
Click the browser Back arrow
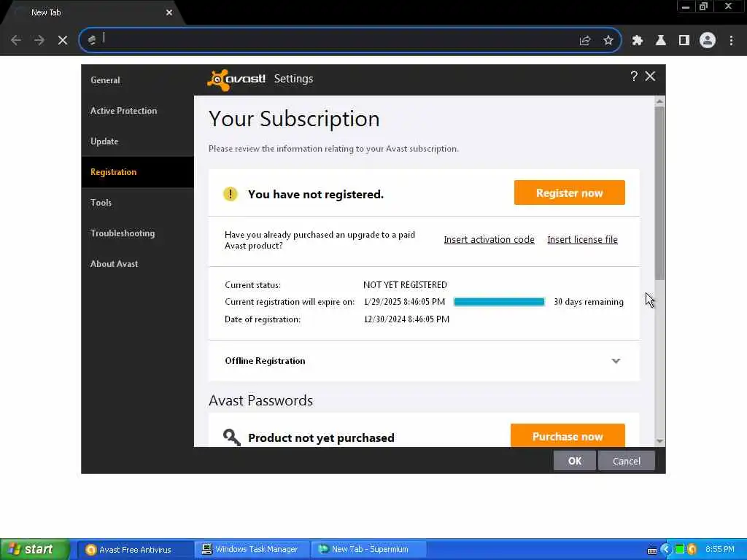16,40
